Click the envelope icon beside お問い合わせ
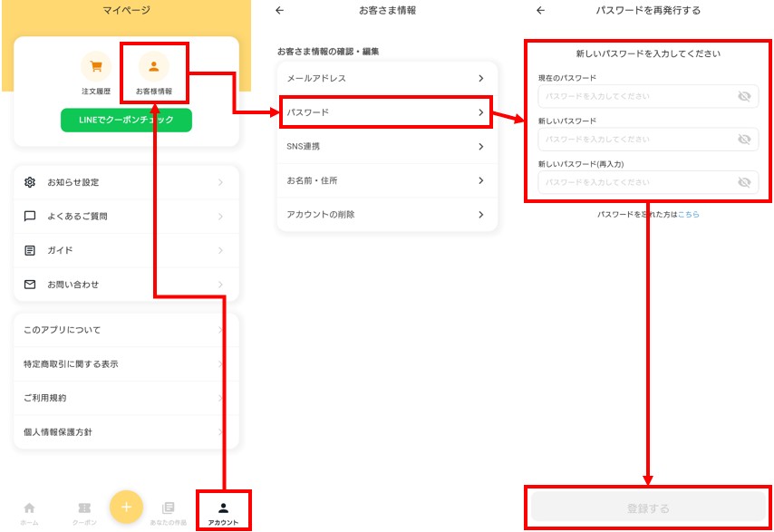The width and height of the screenshot is (774, 532). click(30, 285)
